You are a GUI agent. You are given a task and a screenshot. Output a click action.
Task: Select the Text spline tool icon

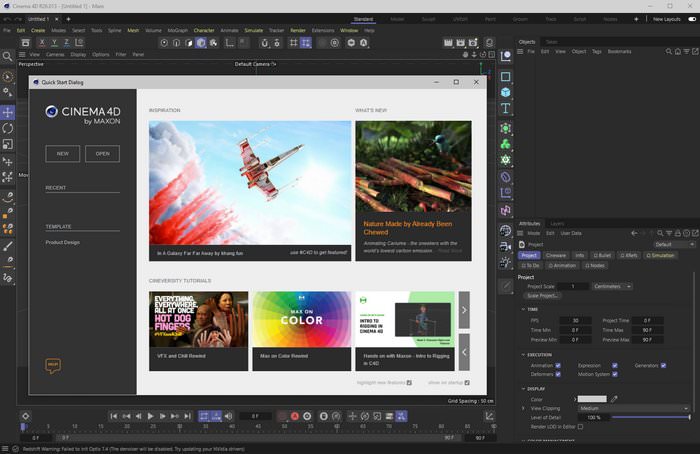(x=506, y=108)
